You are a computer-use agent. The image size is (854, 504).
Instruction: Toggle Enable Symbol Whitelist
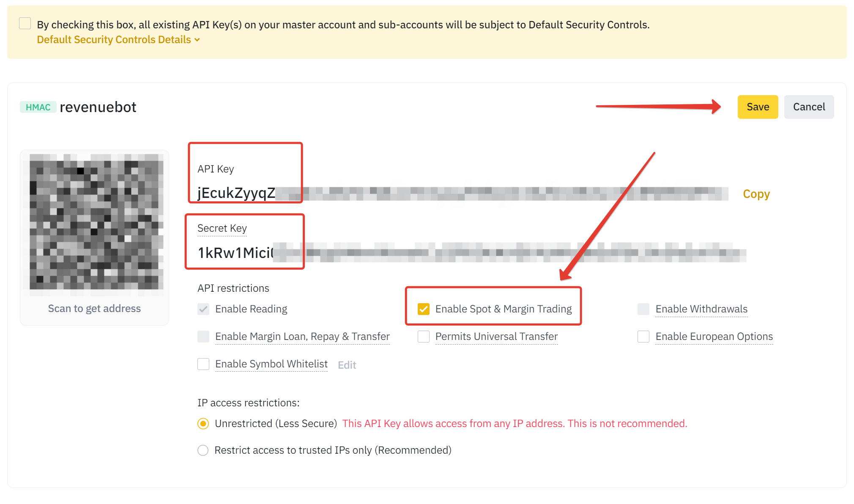point(203,364)
